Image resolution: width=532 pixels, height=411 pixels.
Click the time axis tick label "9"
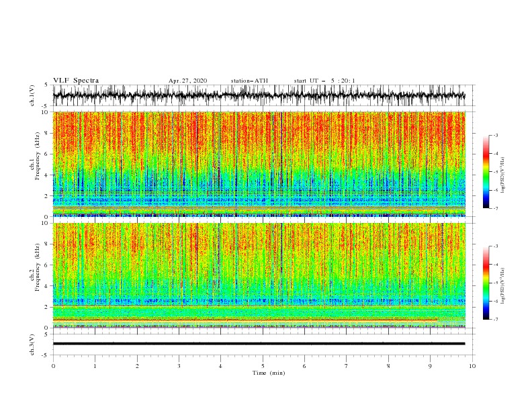click(x=430, y=366)
